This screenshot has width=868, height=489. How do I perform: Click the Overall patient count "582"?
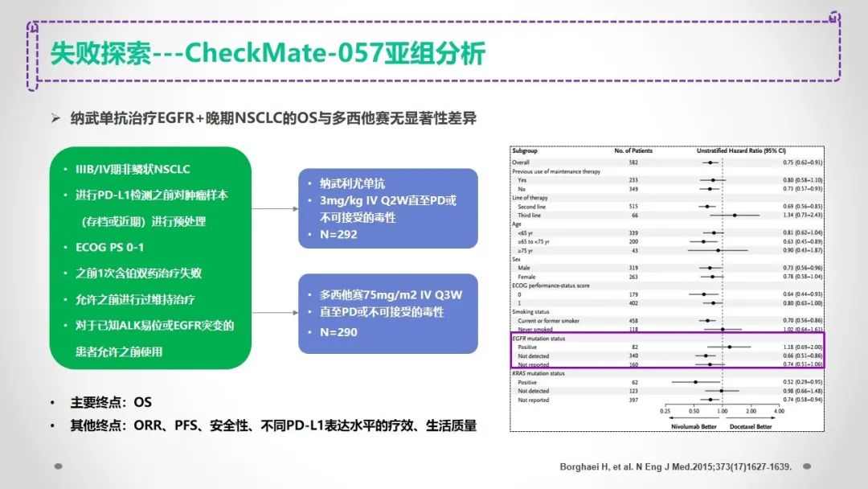coord(633,162)
